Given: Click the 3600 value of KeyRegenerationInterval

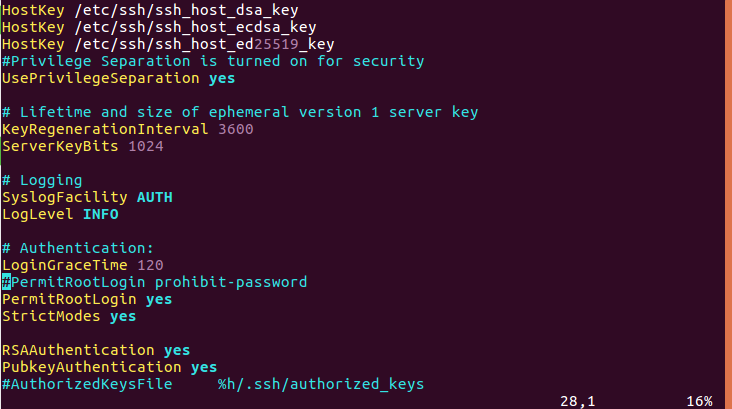Looking at the screenshot, I should tap(236, 129).
